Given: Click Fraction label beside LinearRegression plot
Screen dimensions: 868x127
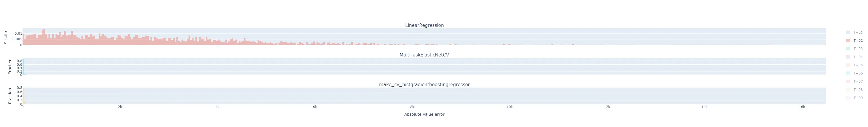Looking at the screenshot, I should click(6, 37).
